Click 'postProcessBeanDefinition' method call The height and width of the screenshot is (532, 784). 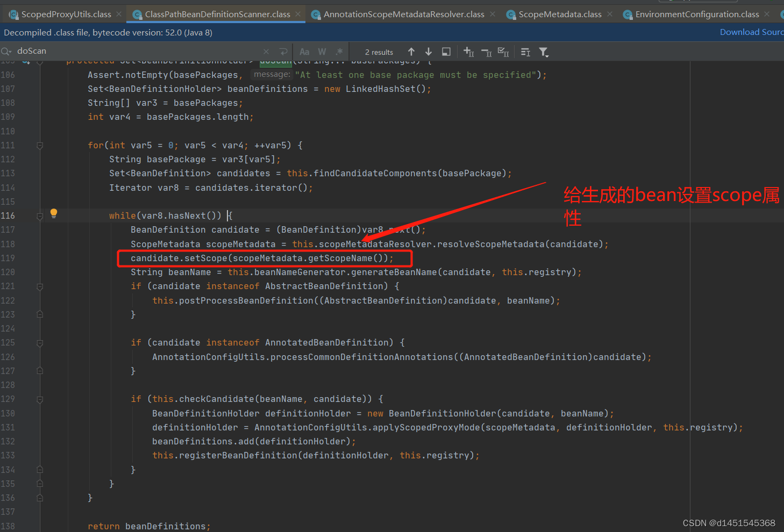246,301
